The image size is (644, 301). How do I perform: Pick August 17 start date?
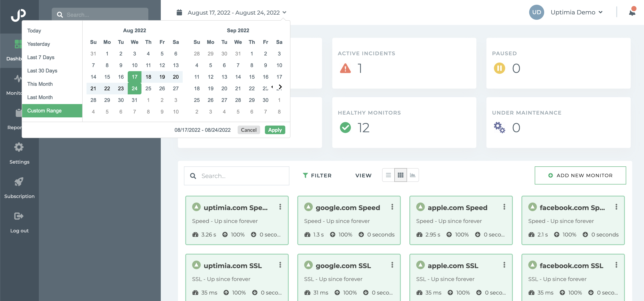coord(135,77)
